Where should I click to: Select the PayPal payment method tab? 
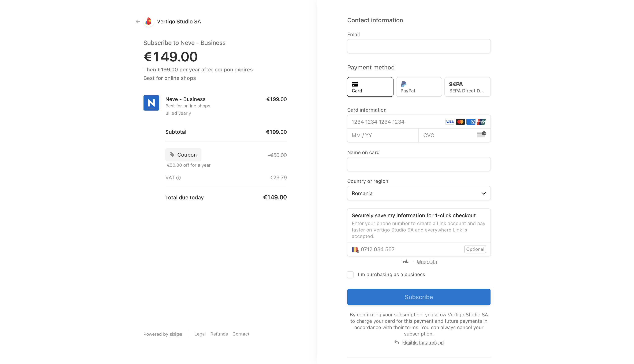tap(418, 87)
